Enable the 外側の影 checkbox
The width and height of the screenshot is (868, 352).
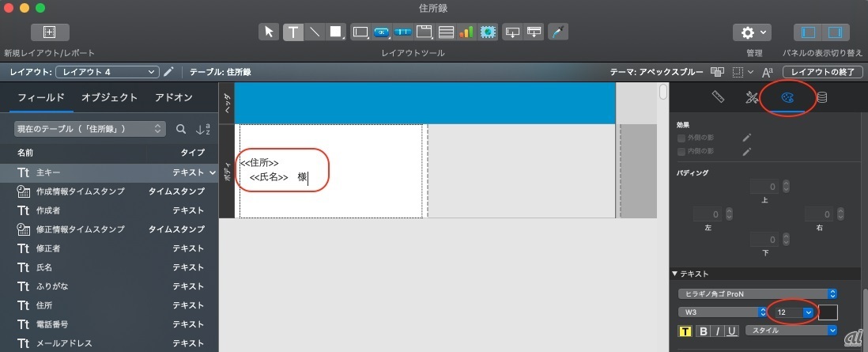[681, 138]
